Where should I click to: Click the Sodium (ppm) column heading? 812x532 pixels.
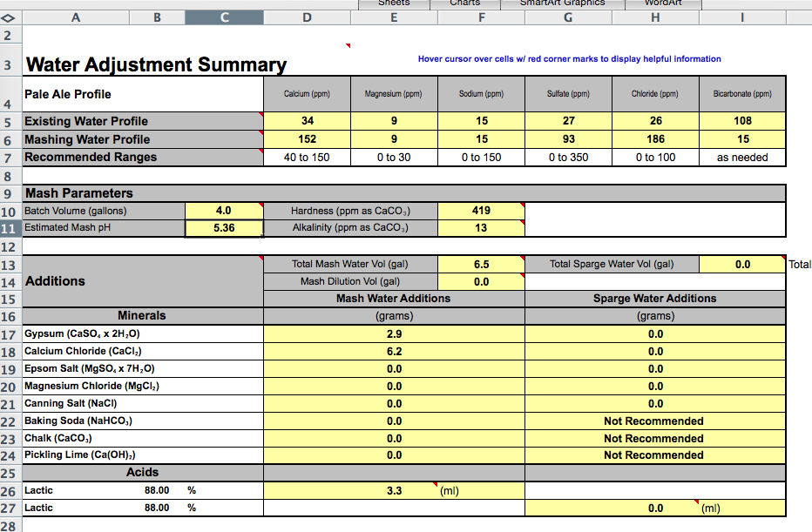pos(481,94)
